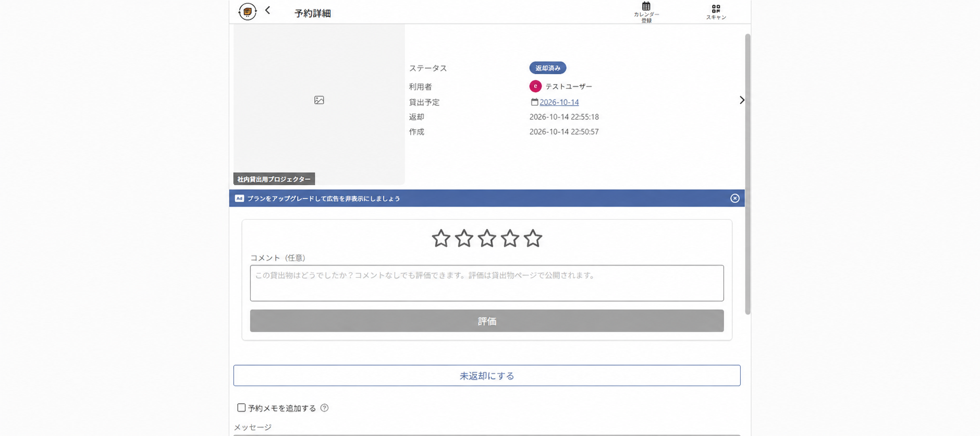This screenshot has height=436, width=980.
Task: Click the 評価 submit button
Action: pyautogui.click(x=487, y=321)
